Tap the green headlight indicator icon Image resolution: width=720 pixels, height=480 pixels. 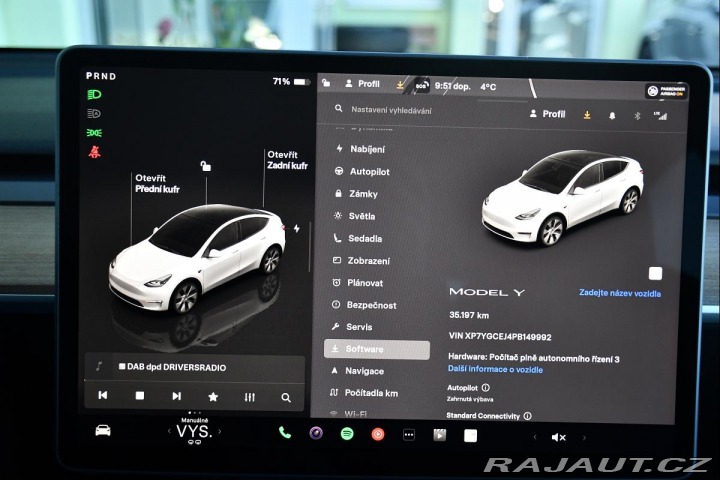pos(94,95)
